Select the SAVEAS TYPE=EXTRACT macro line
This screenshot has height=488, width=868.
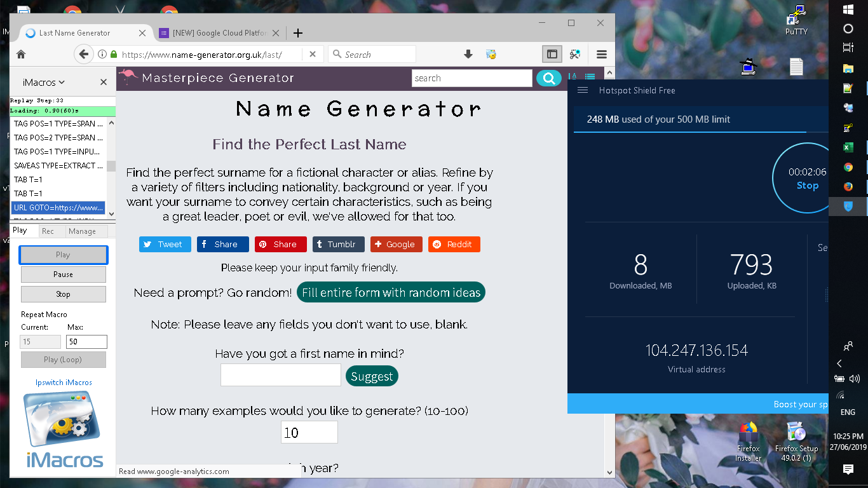pos(58,165)
